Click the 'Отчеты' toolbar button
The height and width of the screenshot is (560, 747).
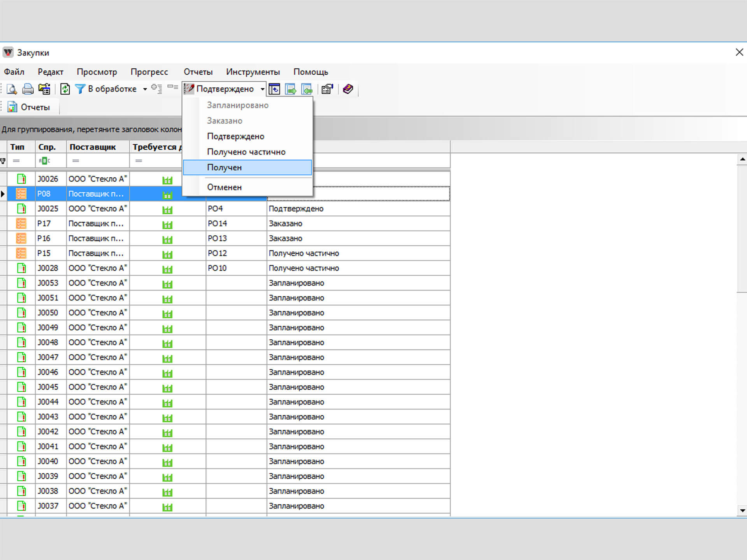[30, 107]
